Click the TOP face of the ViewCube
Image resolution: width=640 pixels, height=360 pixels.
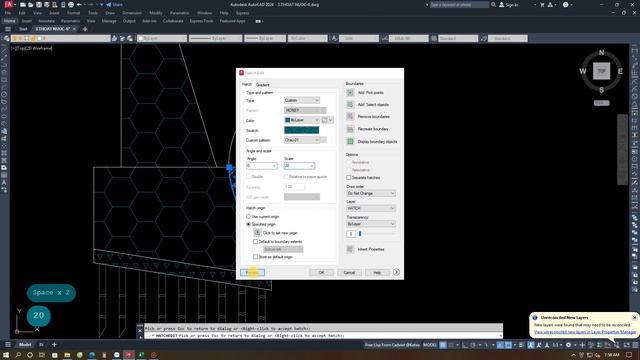[x=601, y=71]
